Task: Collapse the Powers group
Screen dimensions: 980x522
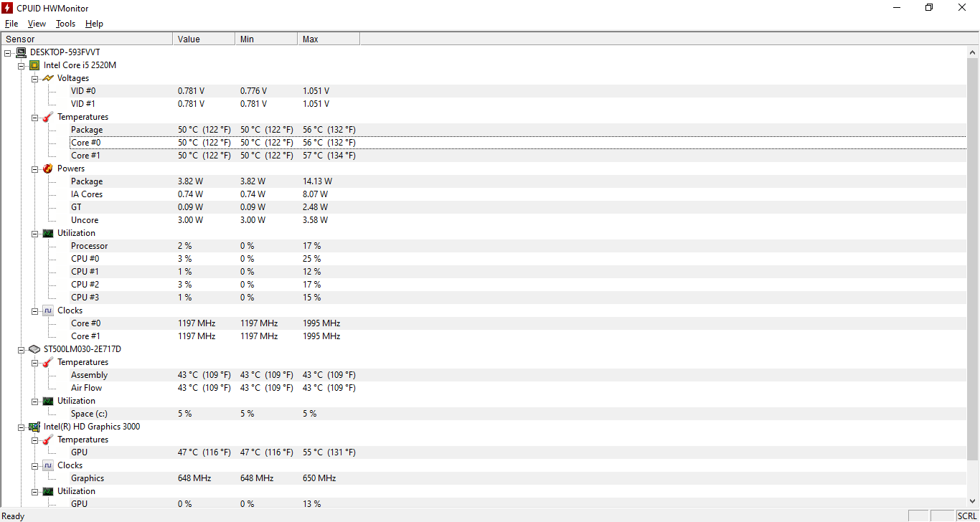Action: tap(35, 169)
